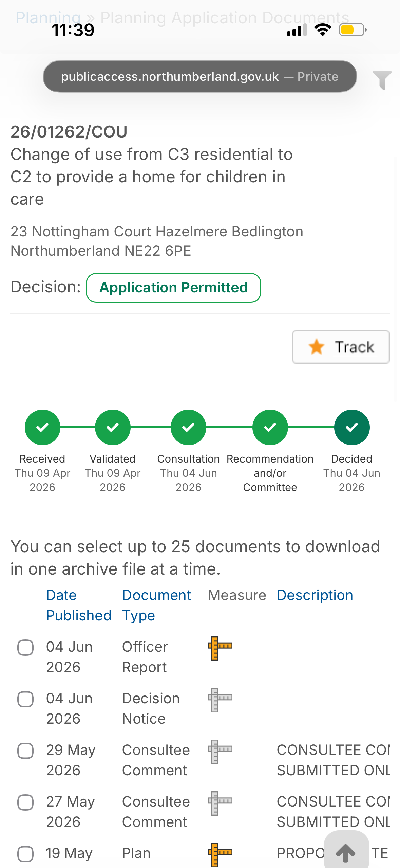This screenshot has height=868, width=400.
Task: Click the Decided step circle
Action: (x=352, y=427)
